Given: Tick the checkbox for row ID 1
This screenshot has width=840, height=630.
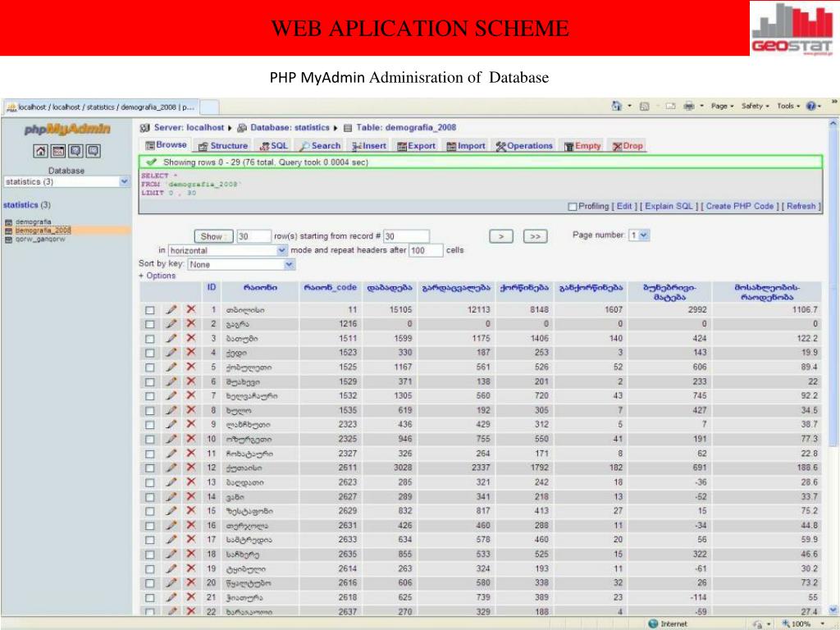Looking at the screenshot, I should point(150,310).
